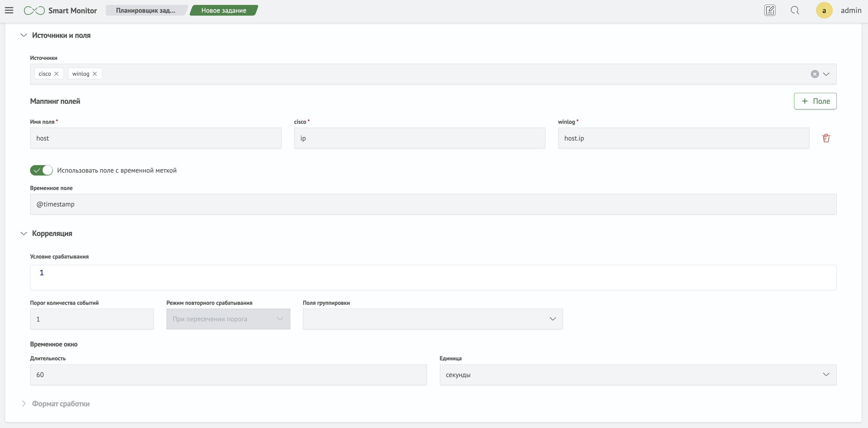The width and height of the screenshot is (868, 428).
Task: Click the Маппинг полей heading
Action: coord(55,101)
